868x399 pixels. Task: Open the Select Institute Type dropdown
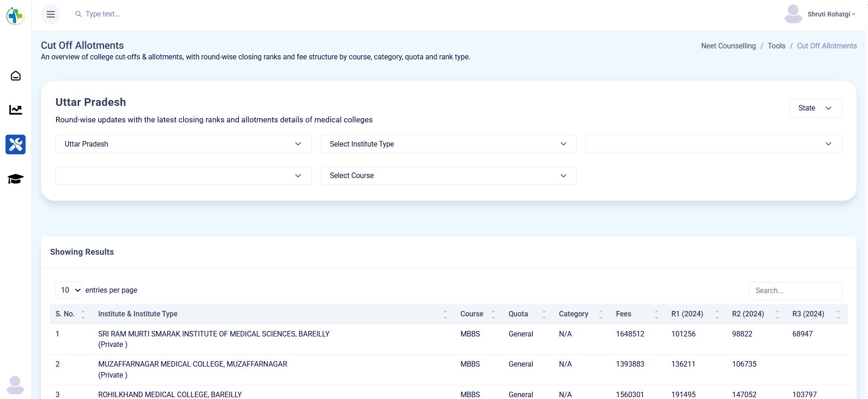(x=449, y=144)
